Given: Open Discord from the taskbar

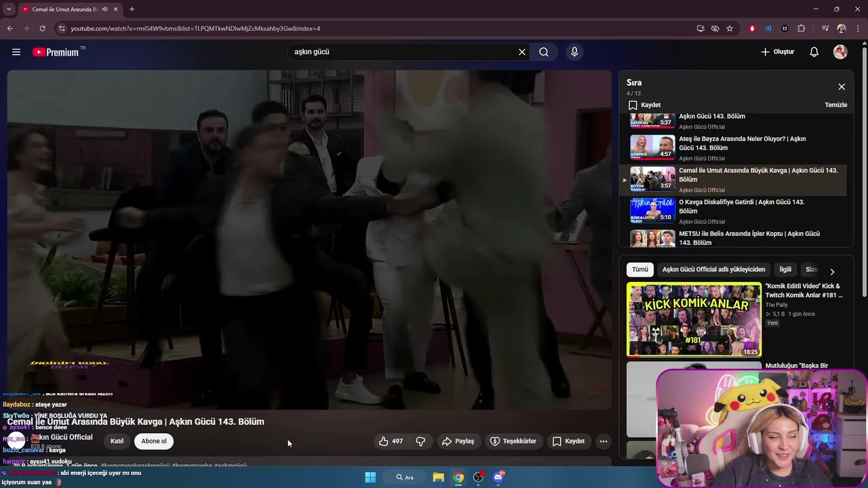Looking at the screenshot, I should tap(498, 477).
